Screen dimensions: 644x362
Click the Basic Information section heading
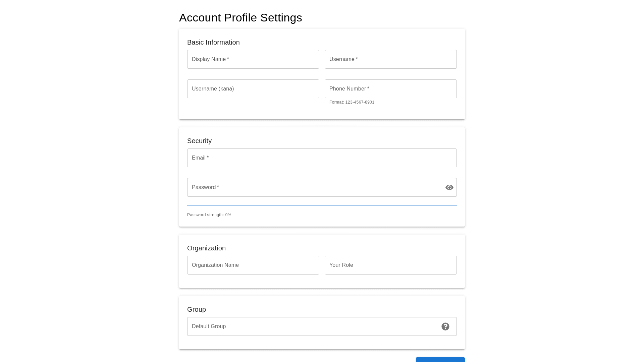[x=213, y=42]
